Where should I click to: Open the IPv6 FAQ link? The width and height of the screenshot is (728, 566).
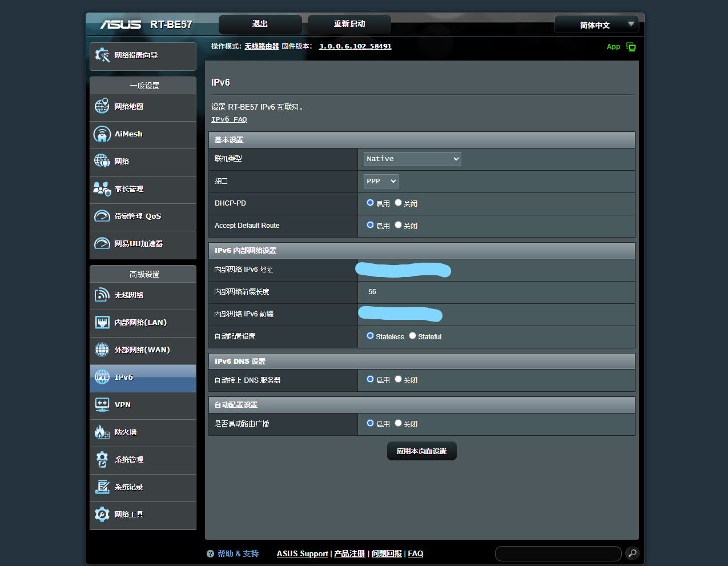pyautogui.click(x=229, y=119)
